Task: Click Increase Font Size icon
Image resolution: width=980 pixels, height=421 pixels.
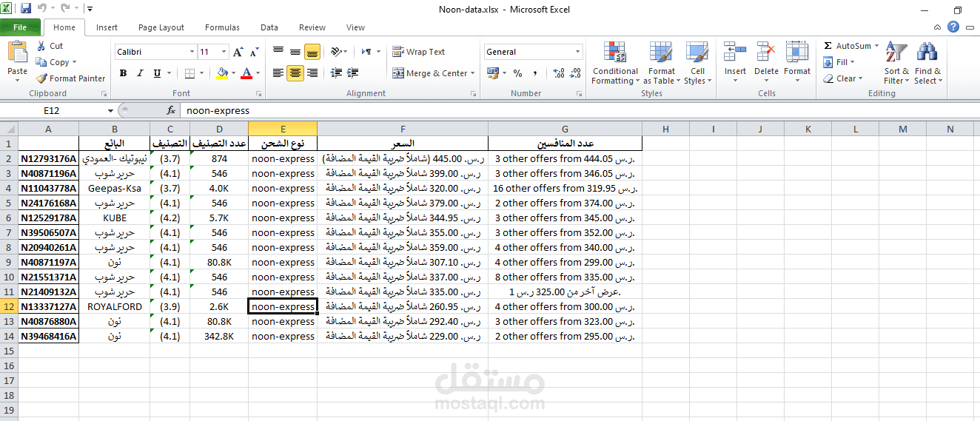Action: click(x=238, y=52)
